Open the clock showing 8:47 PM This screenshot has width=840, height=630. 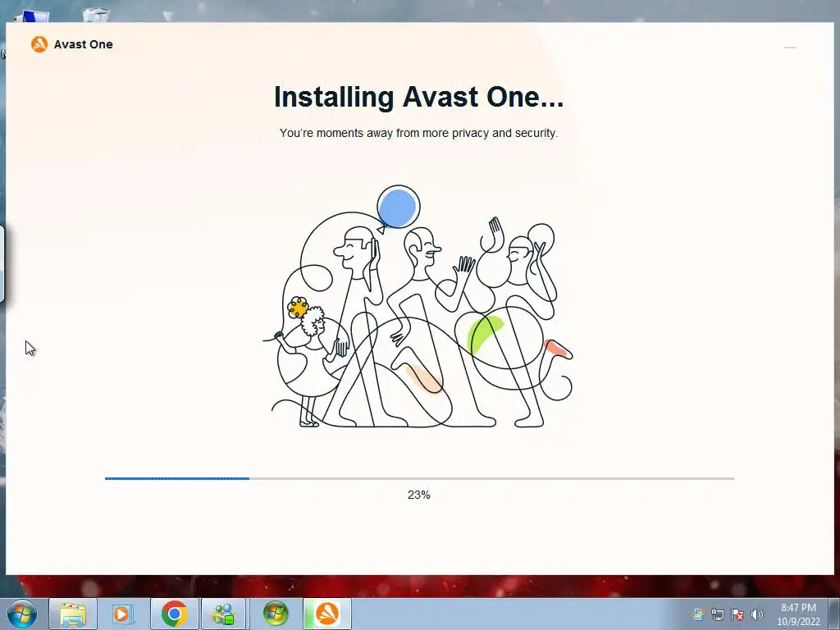798,614
